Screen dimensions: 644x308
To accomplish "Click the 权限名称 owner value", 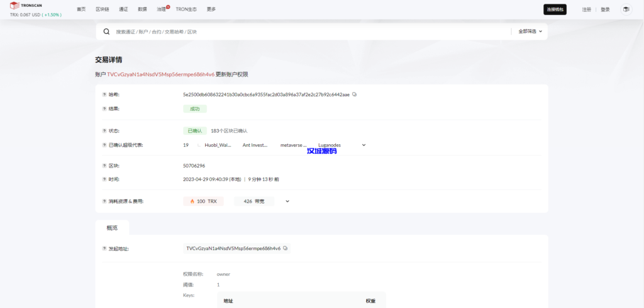I will tap(223, 274).
